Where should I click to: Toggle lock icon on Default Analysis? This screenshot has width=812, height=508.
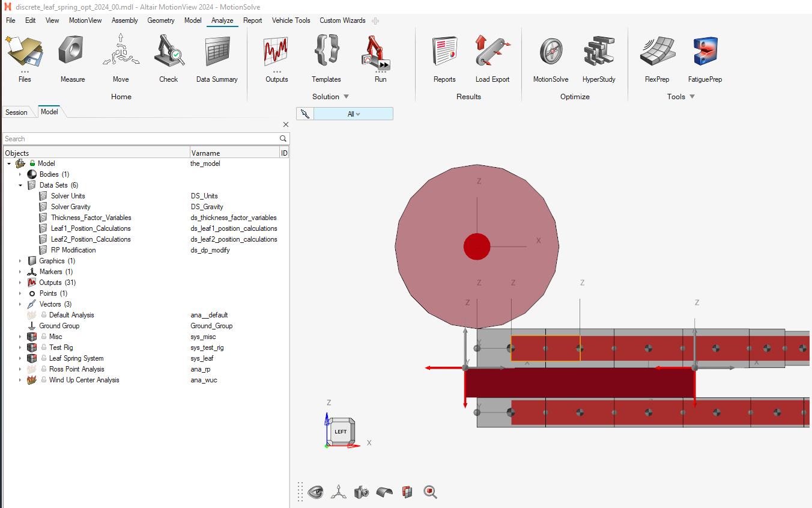[43, 315]
